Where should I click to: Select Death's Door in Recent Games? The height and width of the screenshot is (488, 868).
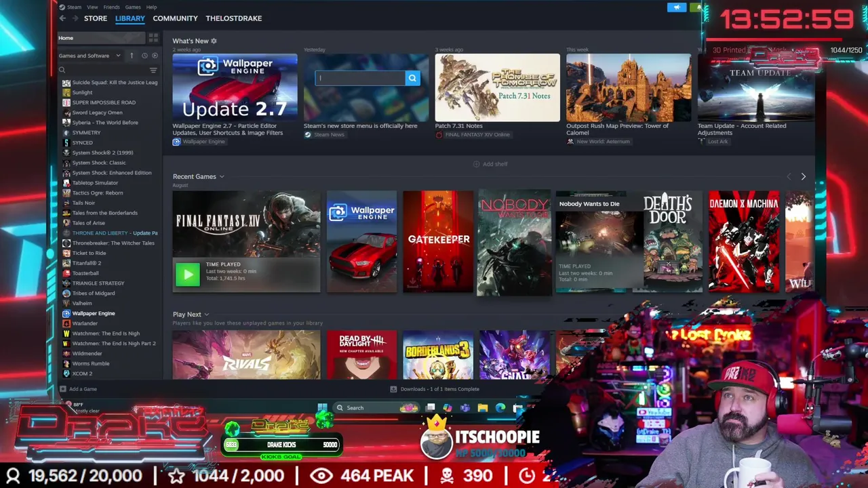[667, 241]
